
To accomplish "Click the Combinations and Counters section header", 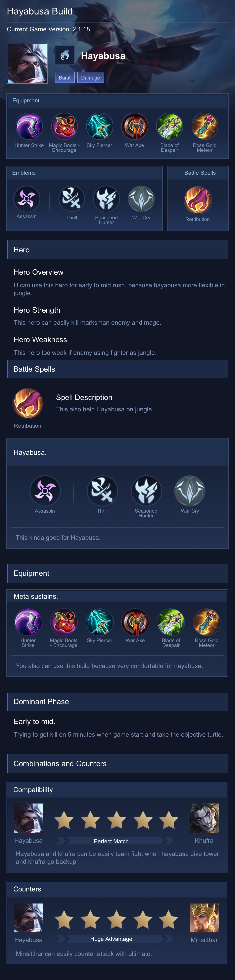I will coord(117,764).
